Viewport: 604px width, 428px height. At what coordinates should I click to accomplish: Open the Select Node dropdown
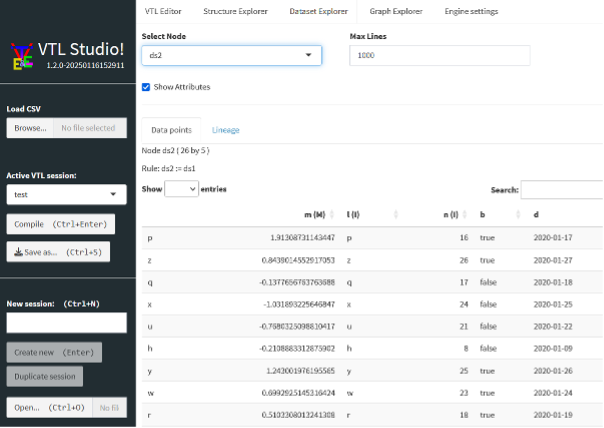231,55
